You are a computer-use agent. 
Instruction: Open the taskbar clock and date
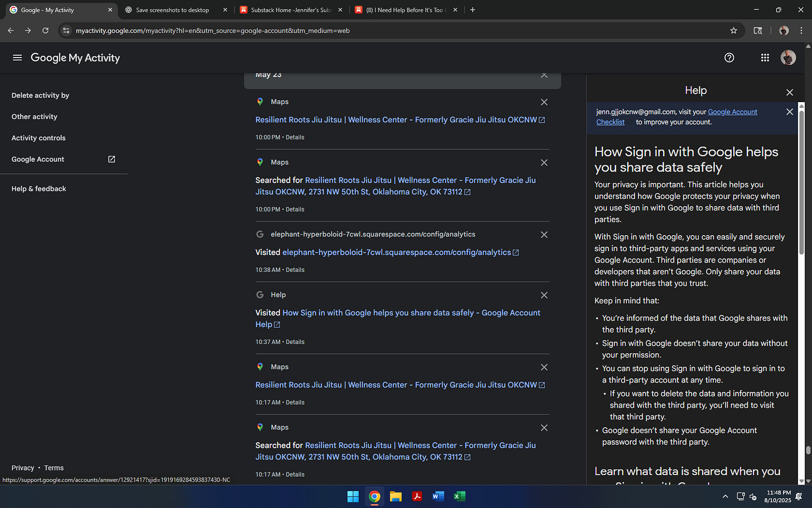pyautogui.click(x=779, y=496)
